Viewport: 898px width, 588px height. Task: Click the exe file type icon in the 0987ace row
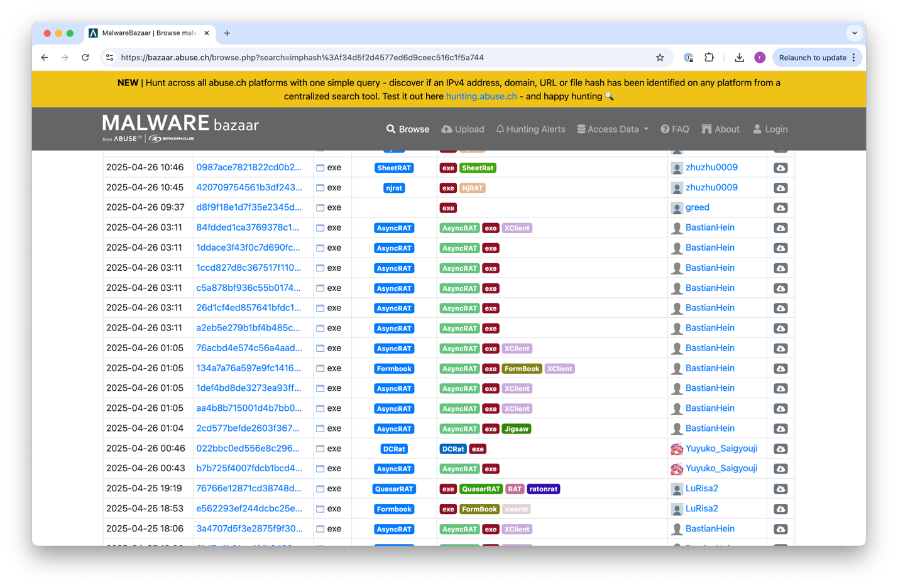click(320, 168)
